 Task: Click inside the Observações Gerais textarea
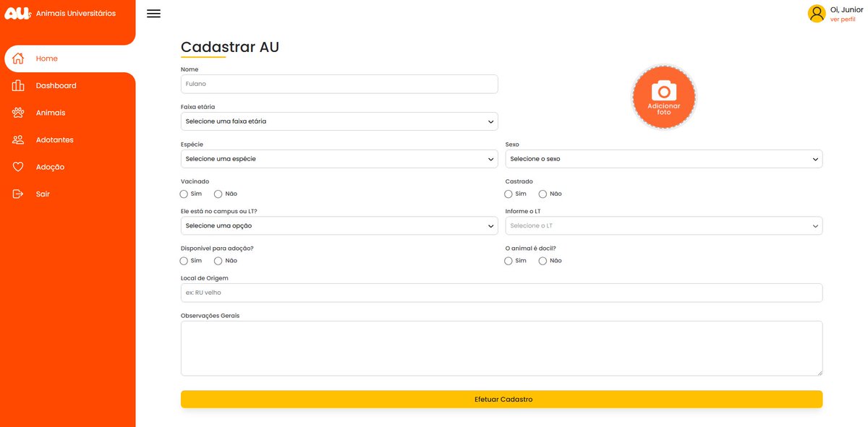(x=501, y=348)
